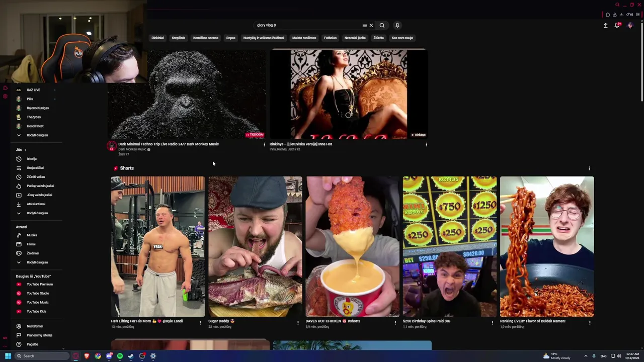Click the magnifier search button in YouTube search bar
The width and height of the screenshot is (644, 362).
tap(382, 25)
